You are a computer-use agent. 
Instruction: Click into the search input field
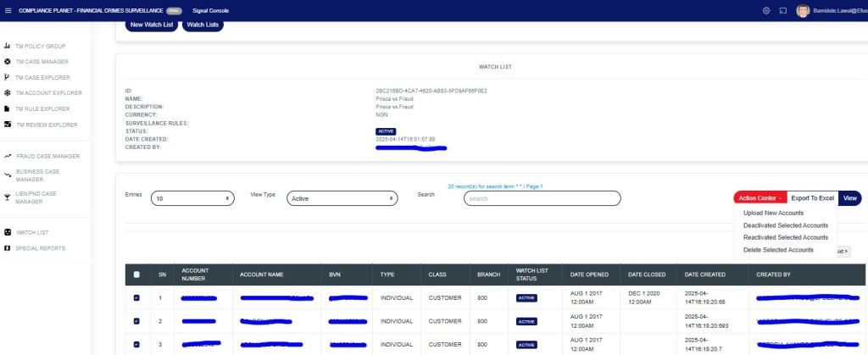(542, 198)
